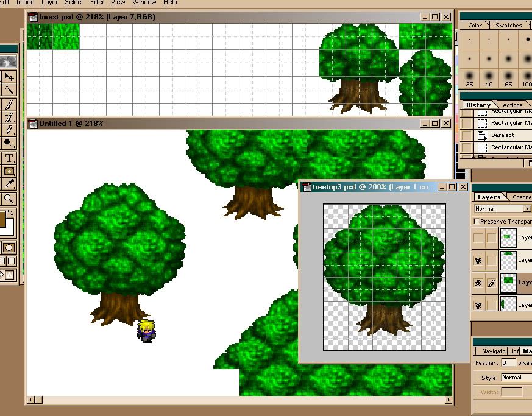Select the Move tool

[9, 77]
